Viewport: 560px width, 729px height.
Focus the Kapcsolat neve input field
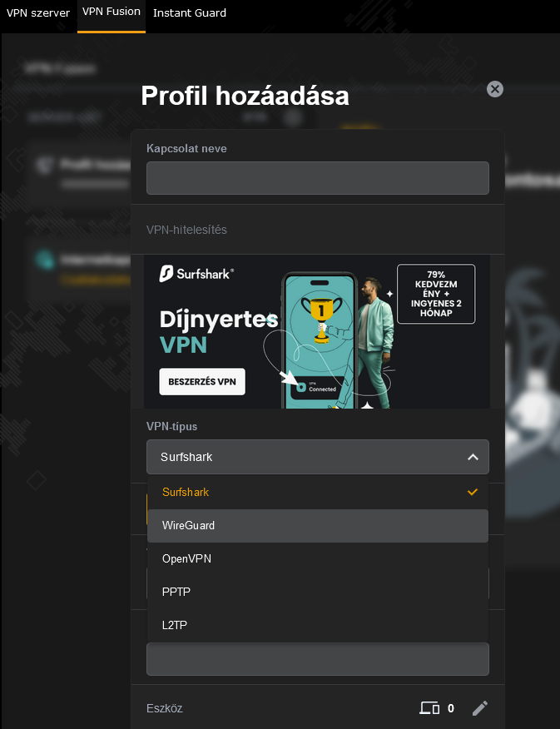318,178
